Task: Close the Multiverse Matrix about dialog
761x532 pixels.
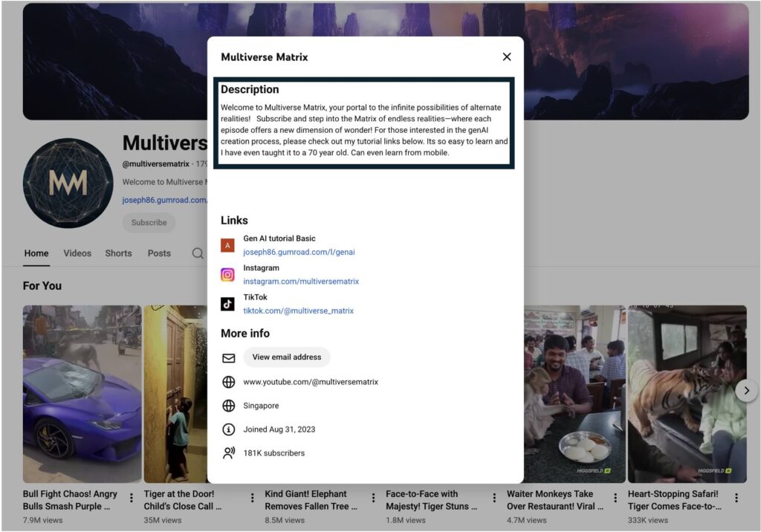Action: [x=507, y=57]
